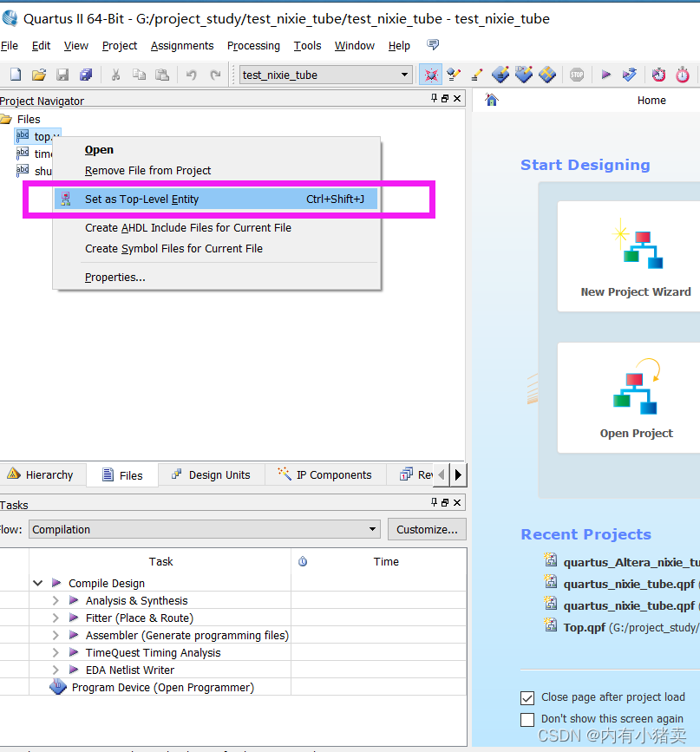Viewport: 700px width, 752px height.
Task: Click the Redo arrow icon
Action: [x=215, y=75]
